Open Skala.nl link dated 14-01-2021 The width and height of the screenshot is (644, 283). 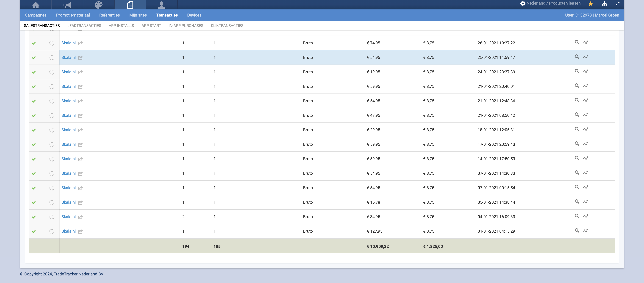(x=69, y=159)
